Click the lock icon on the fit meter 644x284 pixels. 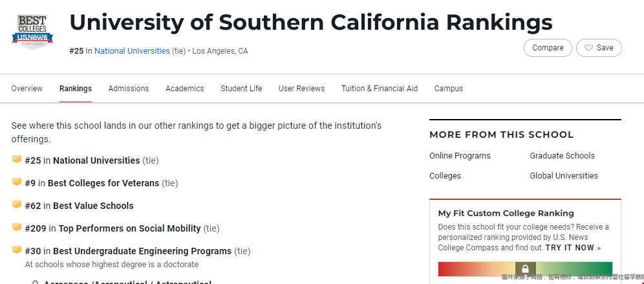tap(525, 269)
